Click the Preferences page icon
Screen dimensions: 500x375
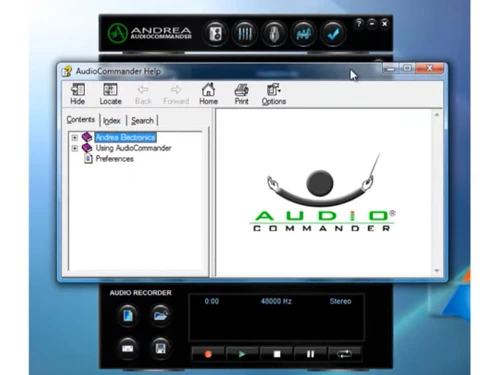pyautogui.click(x=88, y=159)
